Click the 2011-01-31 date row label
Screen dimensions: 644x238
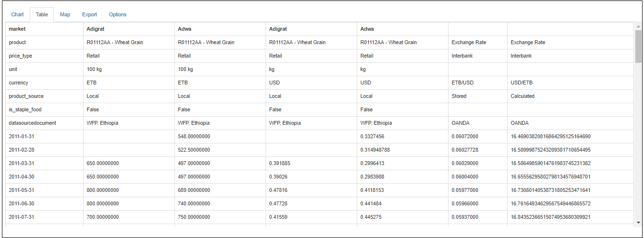coord(22,136)
